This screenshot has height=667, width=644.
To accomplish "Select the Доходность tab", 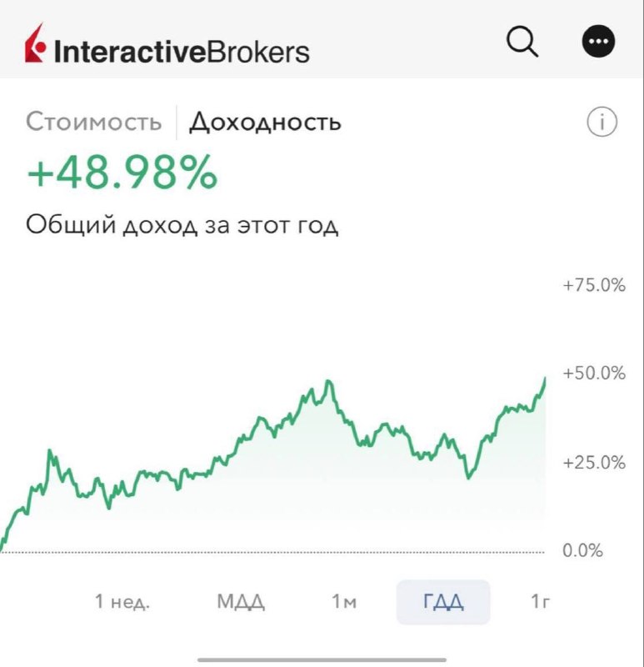I will click(265, 123).
